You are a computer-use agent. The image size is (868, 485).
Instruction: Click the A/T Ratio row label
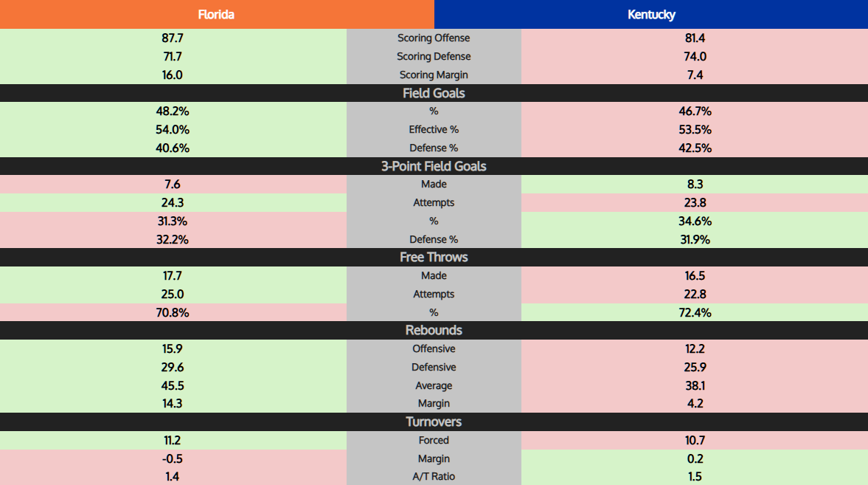click(x=434, y=476)
